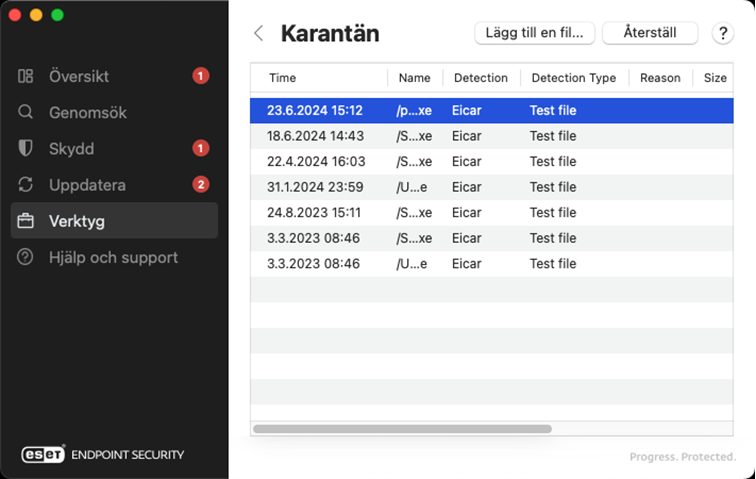Open the Genomsök section
Screen dimensions: 756x479
114,112
